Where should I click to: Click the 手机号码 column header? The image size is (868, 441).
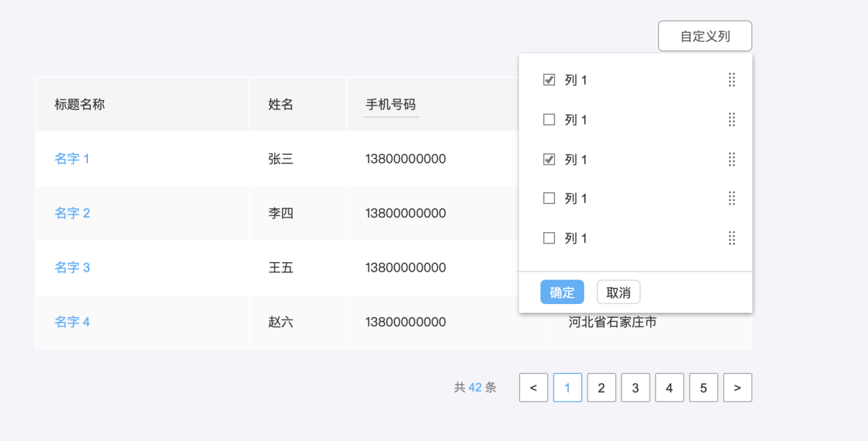(x=391, y=104)
